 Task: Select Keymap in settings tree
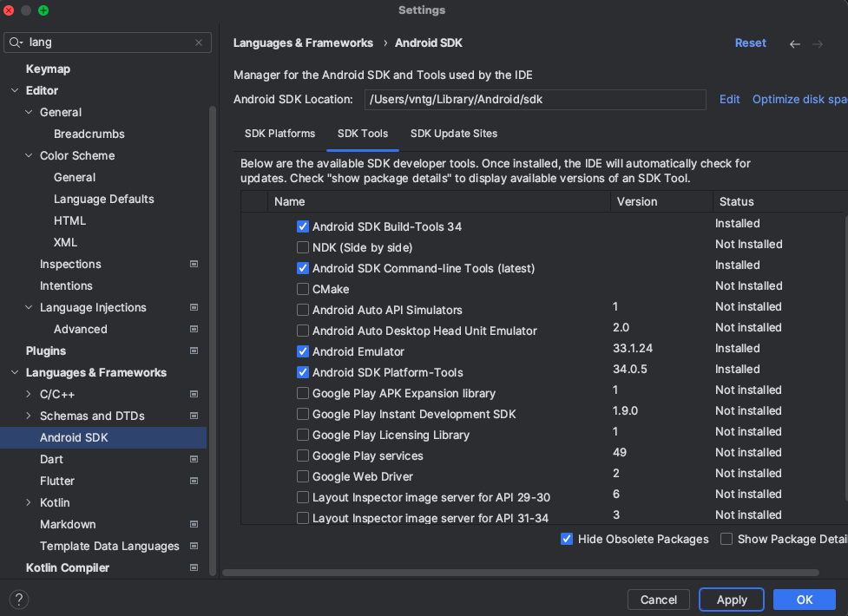click(48, 69)
